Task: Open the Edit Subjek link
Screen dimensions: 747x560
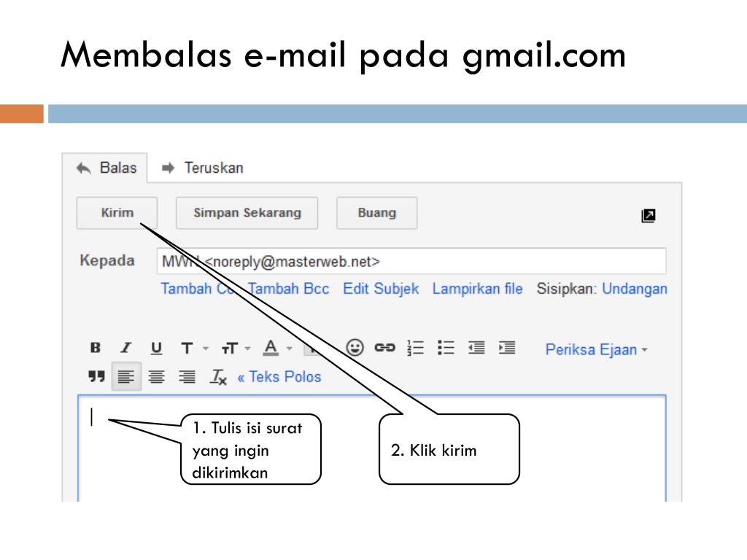Action: coord(381,289)
